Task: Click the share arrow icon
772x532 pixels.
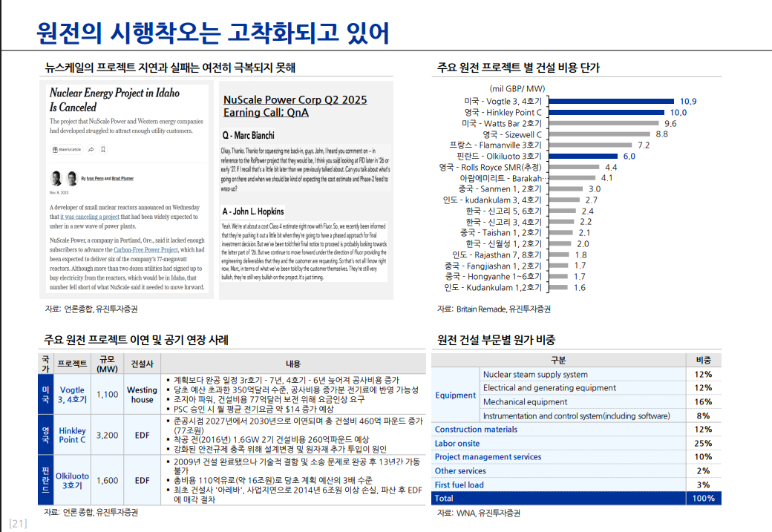Action: click(x=91, y=149)
